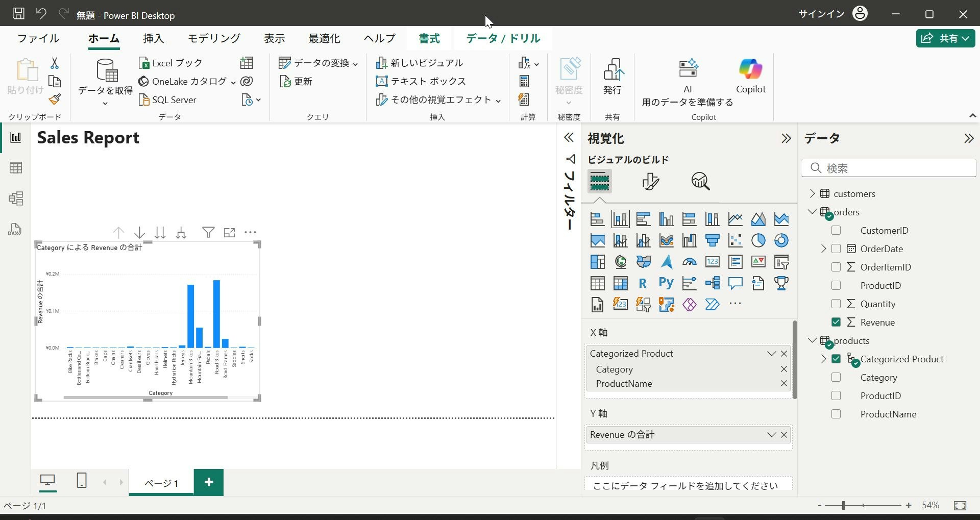980x520 pixels.
Task: Select the line chart visual icon
Action: tap(735, 219)
